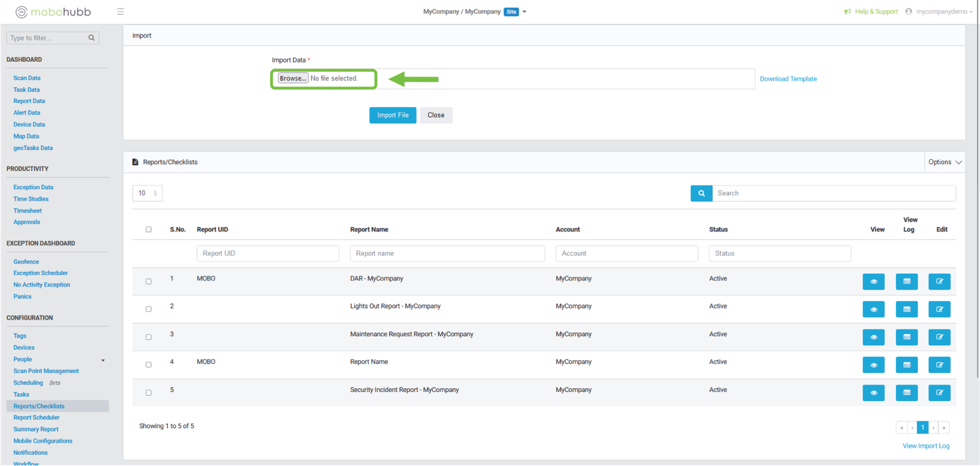Click the blue search magnifier button
Screen dimensions: 980x466
click(x=701, y=193)
